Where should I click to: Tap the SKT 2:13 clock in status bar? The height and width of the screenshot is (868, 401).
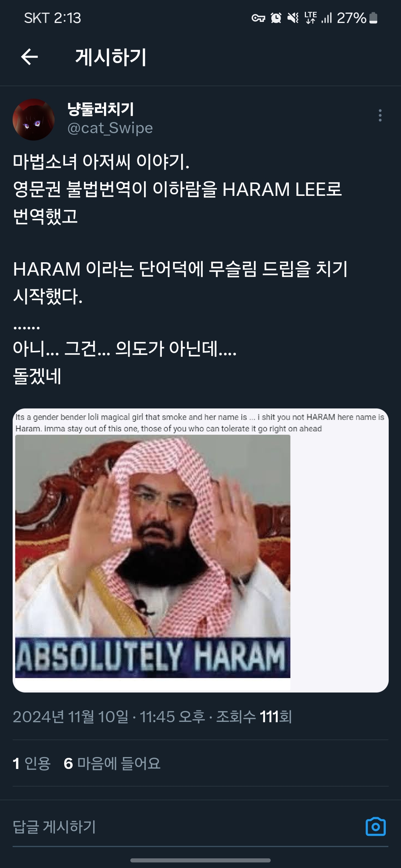[52, 18]
